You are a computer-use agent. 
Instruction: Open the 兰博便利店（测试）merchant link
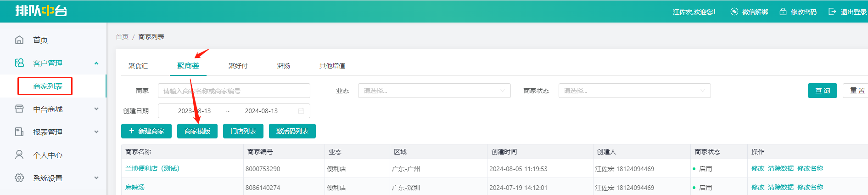152,169
